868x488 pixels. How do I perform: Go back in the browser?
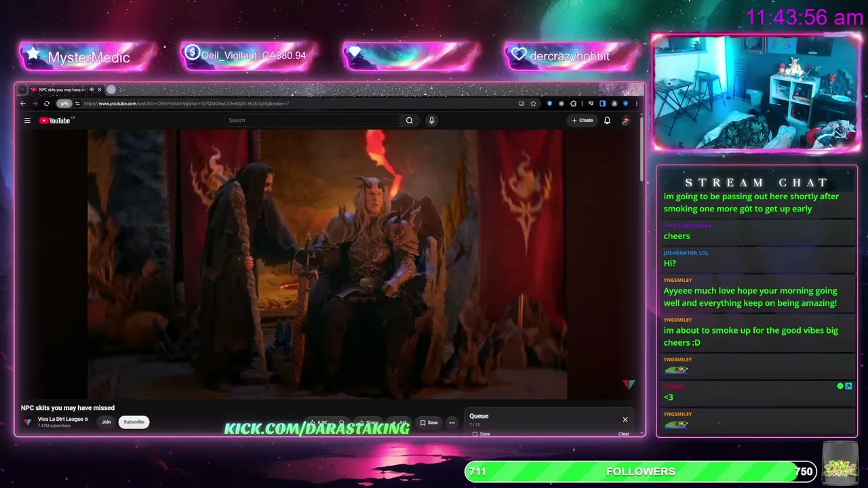(23, 104)
